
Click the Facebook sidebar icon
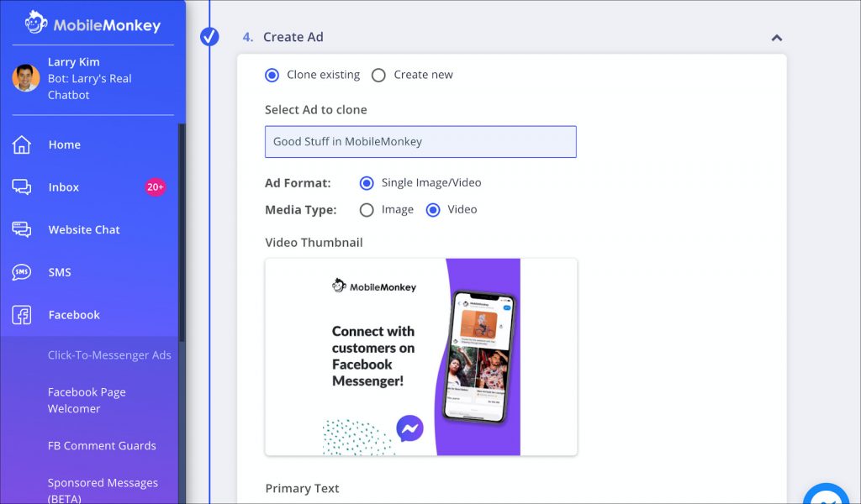[x=21, y=315]
